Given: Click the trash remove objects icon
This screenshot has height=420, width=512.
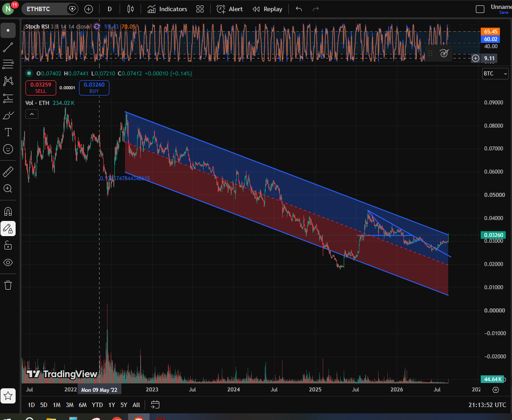Looking at the screenshot, I should (x=8, y=285).
